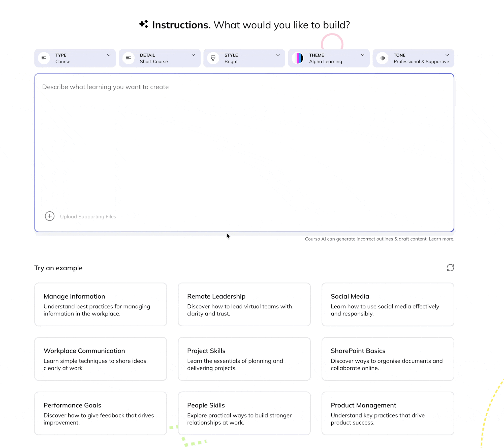Select the Remote Leadership example card
Screen dimensions: 504x448
tap(244, 304)
